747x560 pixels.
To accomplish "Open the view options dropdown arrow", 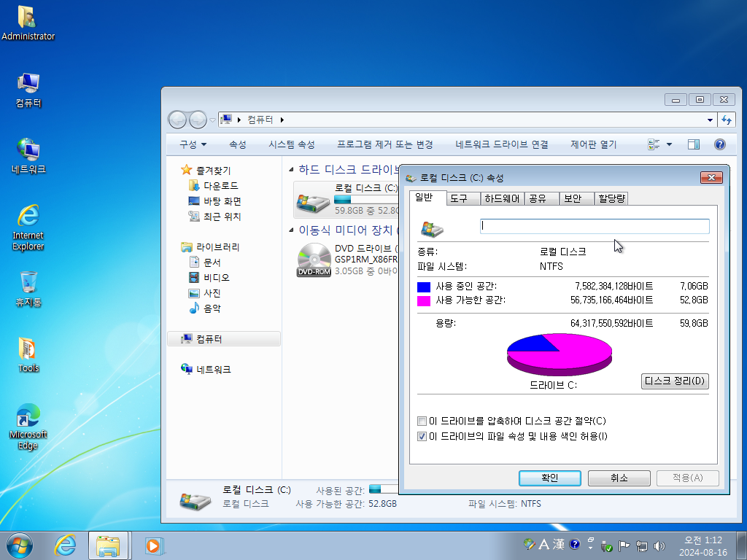I will coord(669,144).
